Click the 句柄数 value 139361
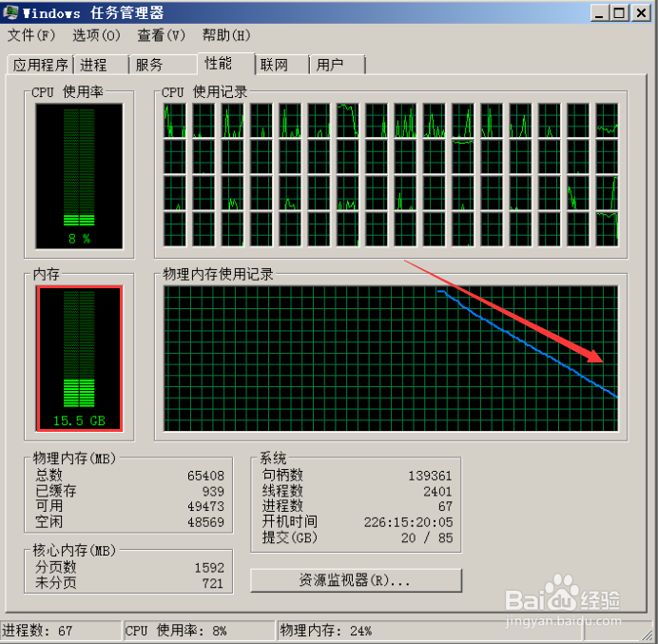 click(x=430, y=476)
